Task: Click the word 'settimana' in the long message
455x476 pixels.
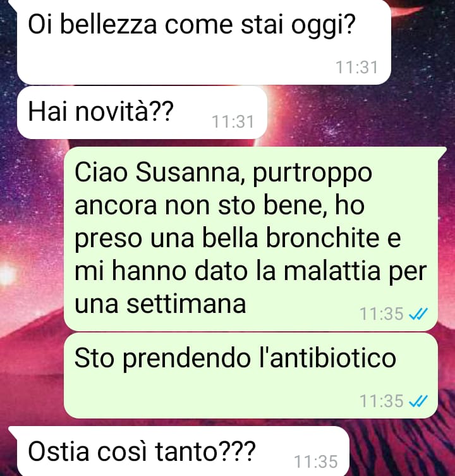Action: (x=186, y=304)
